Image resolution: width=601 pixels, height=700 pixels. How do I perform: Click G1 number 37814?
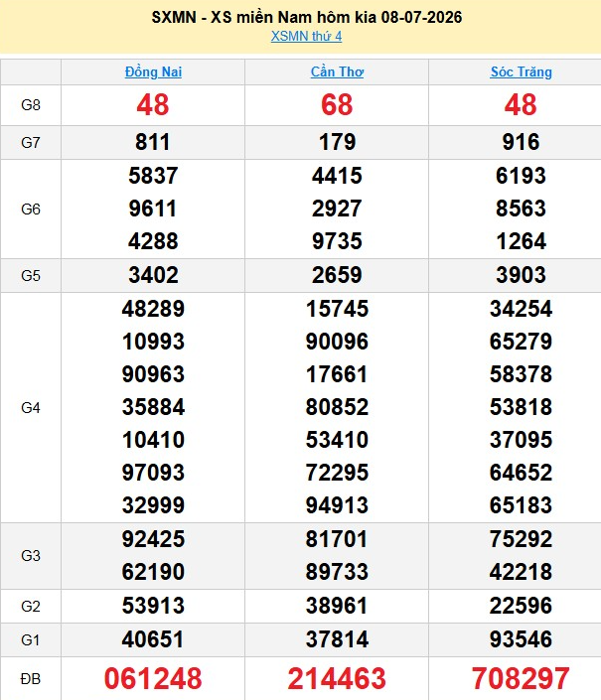pyautogui.click(x=337, y=639)
